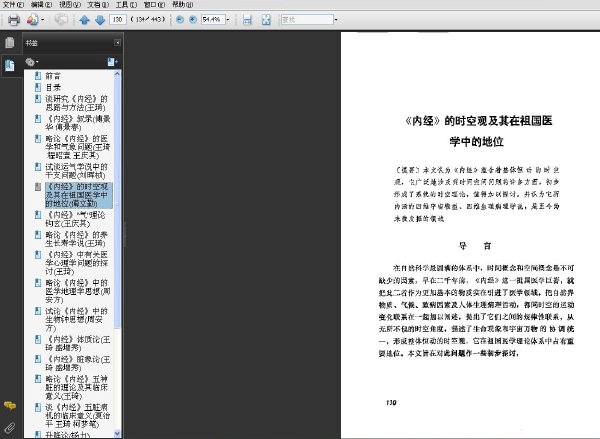Select bookmark 谈《内经》五脏病机的临床意义
Image resolution: width=600 pixels, height=439 pixels.
78,416
